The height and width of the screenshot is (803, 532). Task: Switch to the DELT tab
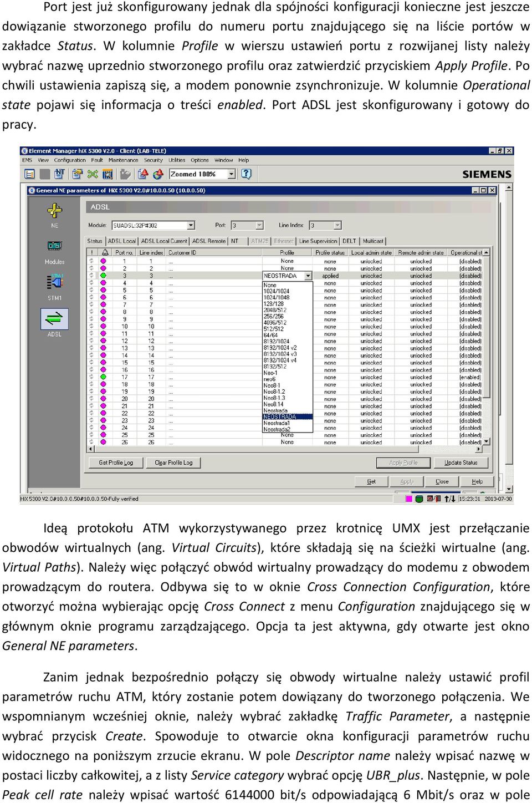(349, 241)
